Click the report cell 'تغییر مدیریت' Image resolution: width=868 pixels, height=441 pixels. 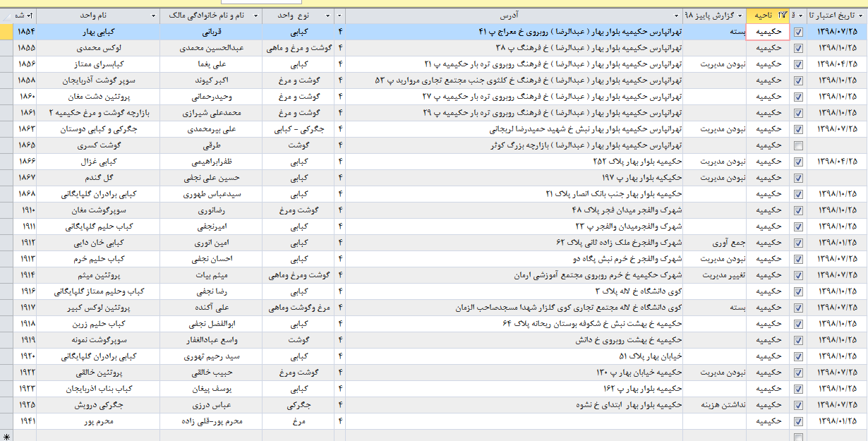coord(715,275)
